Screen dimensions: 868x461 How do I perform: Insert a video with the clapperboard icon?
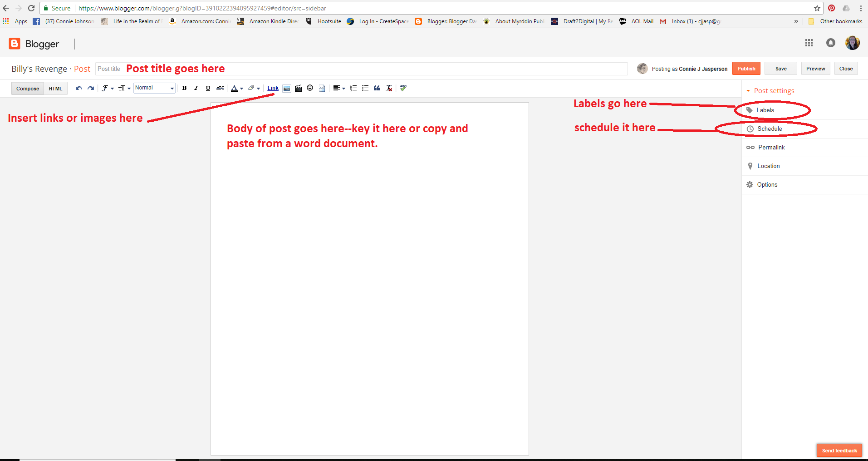pyautogui.click(x=298, y=88)
